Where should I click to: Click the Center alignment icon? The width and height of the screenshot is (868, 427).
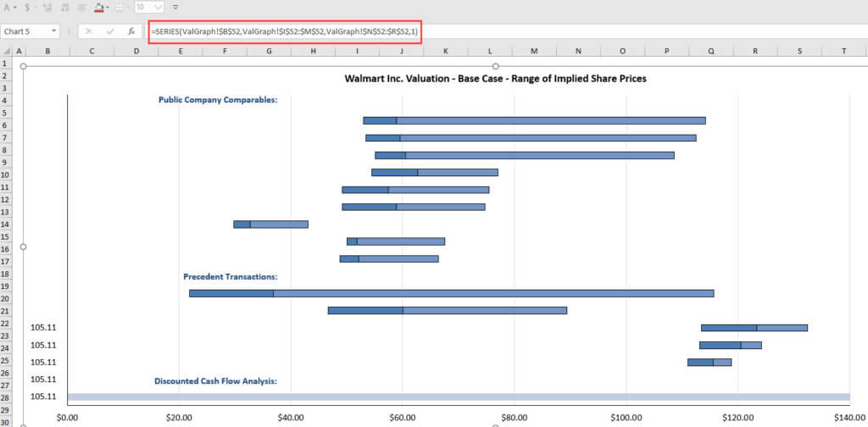tap(82, 7)
